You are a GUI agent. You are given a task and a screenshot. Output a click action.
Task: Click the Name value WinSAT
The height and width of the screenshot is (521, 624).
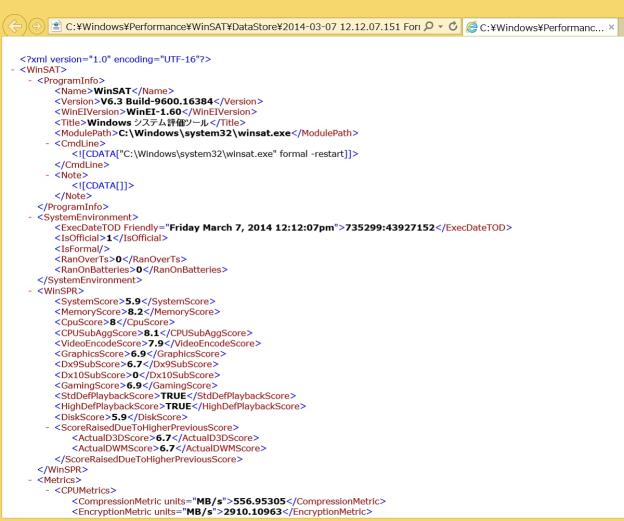(x=112, y=91)
